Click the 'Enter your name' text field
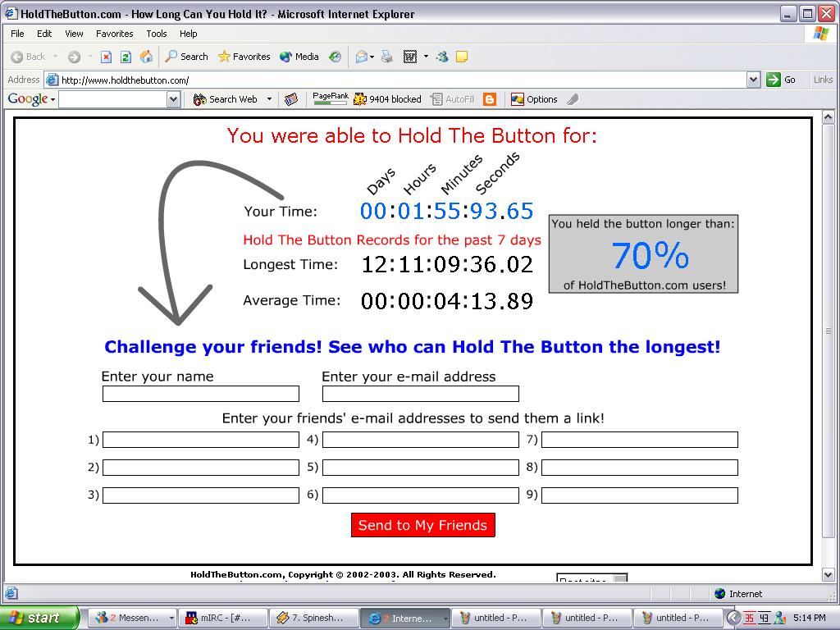 pos(200,394)
